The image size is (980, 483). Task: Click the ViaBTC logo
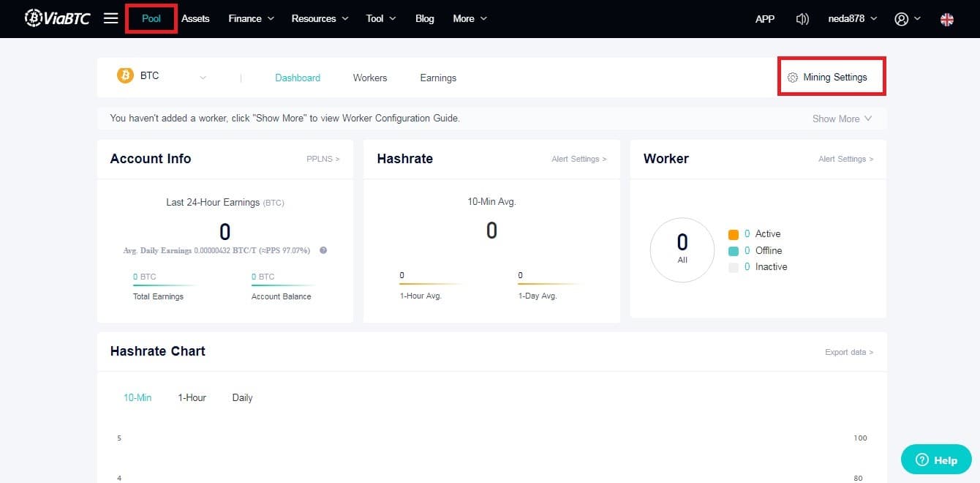coord(57,18)
